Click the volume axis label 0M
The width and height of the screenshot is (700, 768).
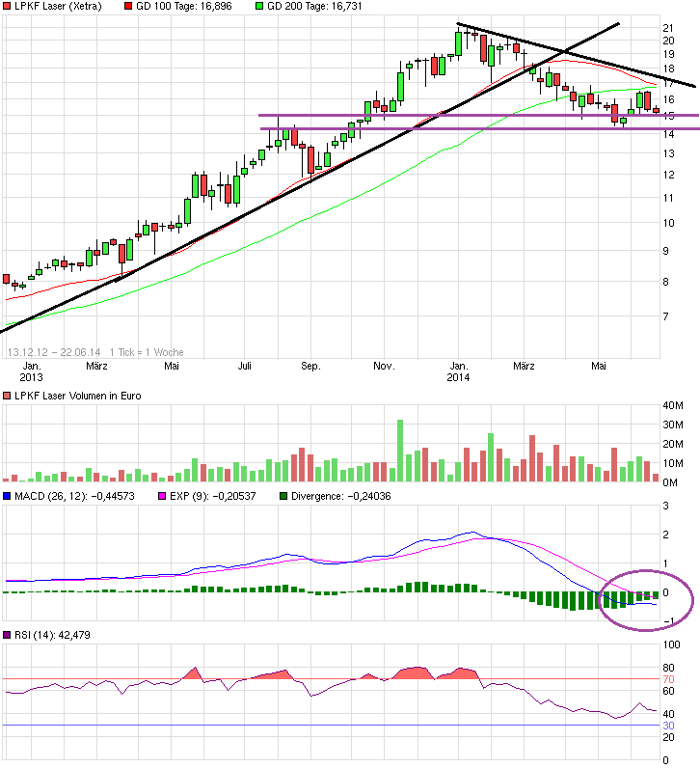pyautogui.click(x=670, y=483)
